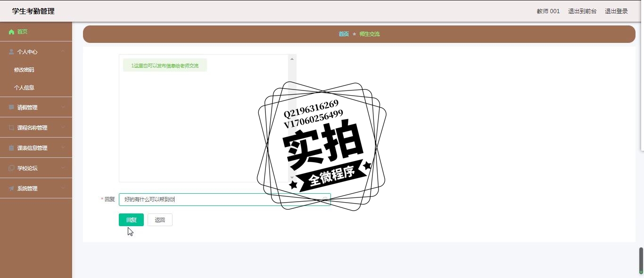Expand the 学校论坛 menu arrow

pos(63,168)
